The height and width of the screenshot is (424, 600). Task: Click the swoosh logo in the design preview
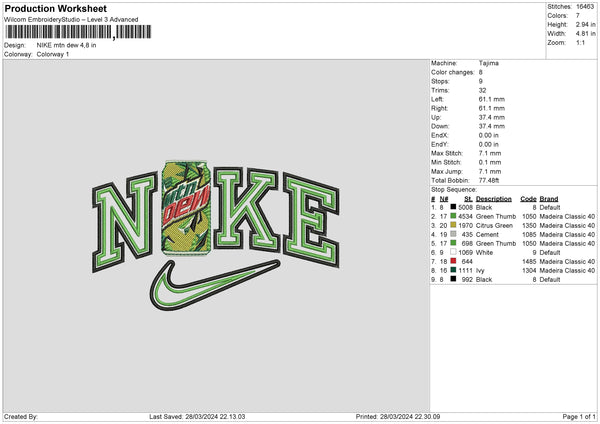pyautogui.click(x=215, y=285)
